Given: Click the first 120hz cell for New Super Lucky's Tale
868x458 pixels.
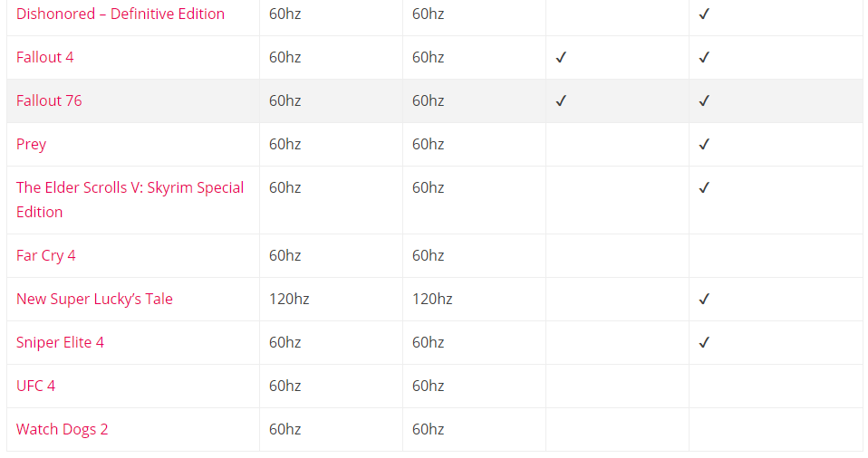Looking at the screenshot, I should coord(289,300).
